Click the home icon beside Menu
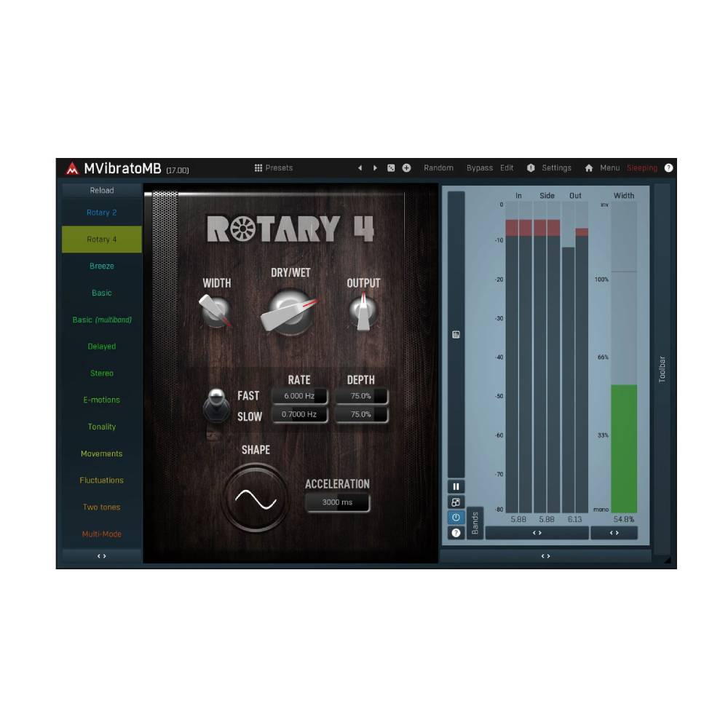 coord(589,168)
